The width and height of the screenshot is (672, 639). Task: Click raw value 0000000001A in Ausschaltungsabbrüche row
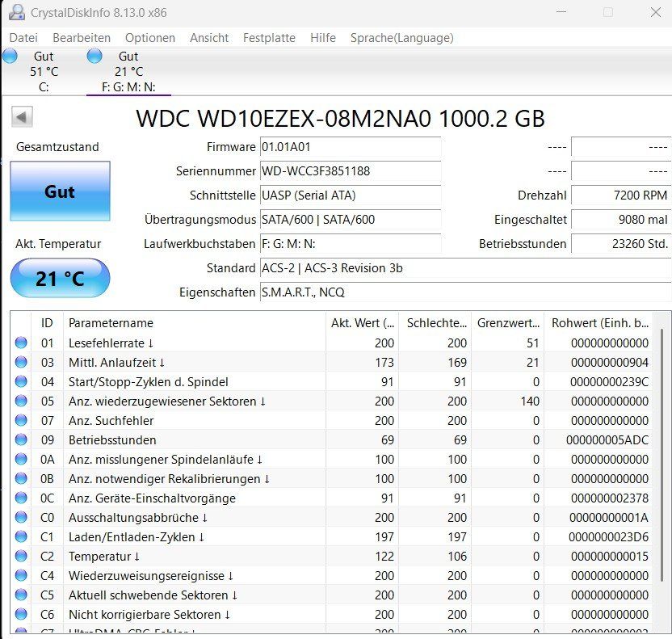(x=608, y=518)
